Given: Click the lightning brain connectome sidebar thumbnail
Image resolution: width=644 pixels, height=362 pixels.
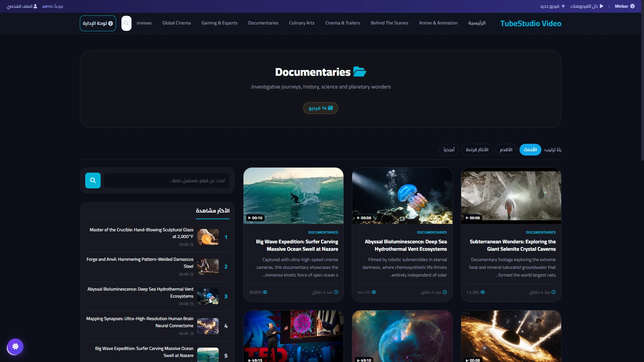Looking at the screenshot, I should (208, 326).
